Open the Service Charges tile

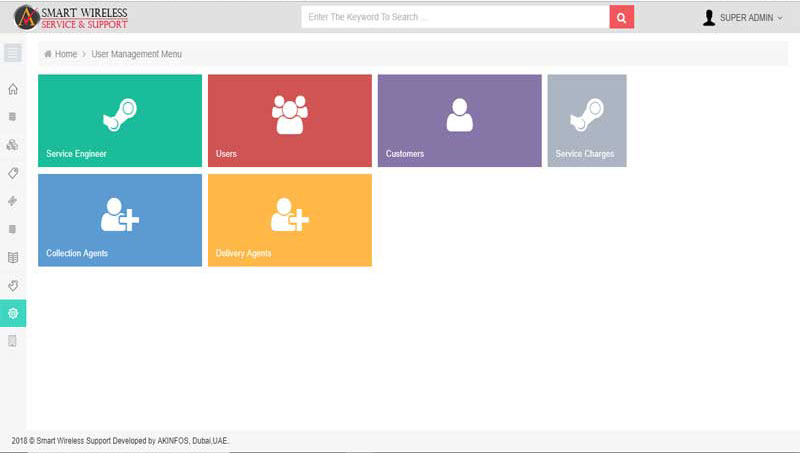(x=587, y=120)
